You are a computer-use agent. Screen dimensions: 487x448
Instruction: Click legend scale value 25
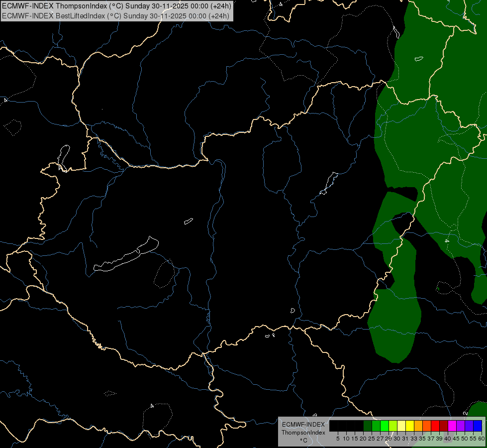372,439
